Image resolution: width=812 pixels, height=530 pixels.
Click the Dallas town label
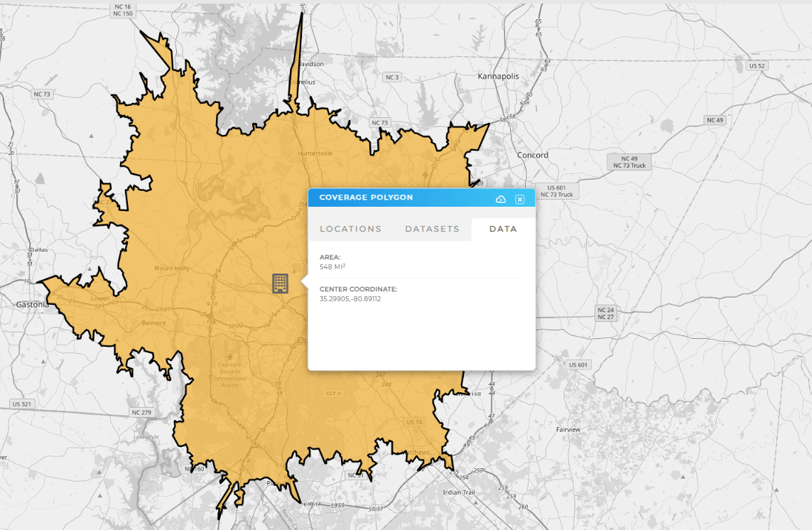[x=39, y=249]
